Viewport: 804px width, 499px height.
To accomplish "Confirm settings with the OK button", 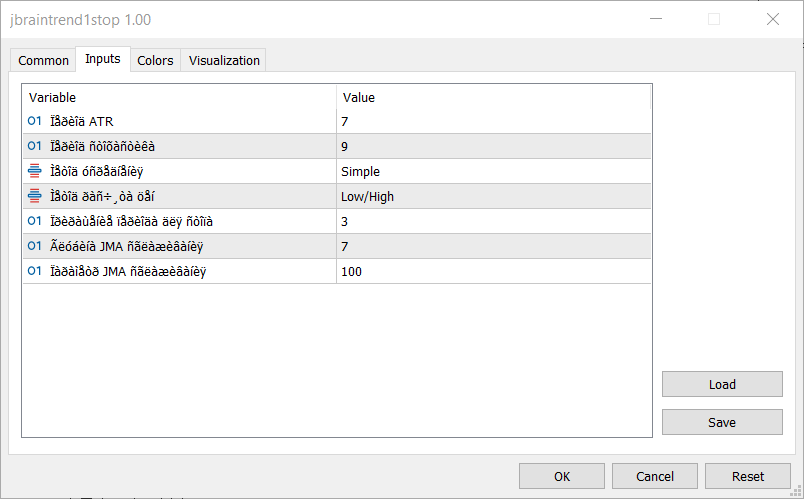I will [562, 476].
